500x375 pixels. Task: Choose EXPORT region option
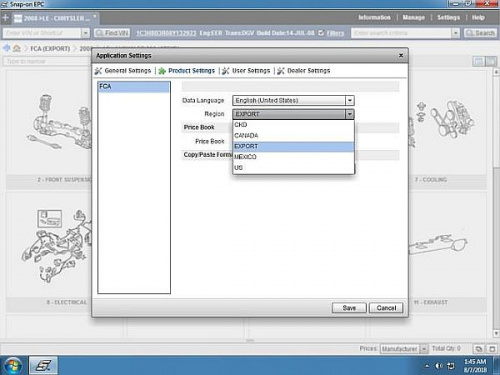293,146
